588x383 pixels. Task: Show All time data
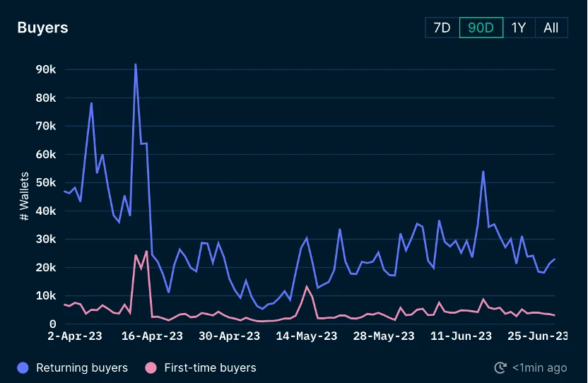(551, 28)
